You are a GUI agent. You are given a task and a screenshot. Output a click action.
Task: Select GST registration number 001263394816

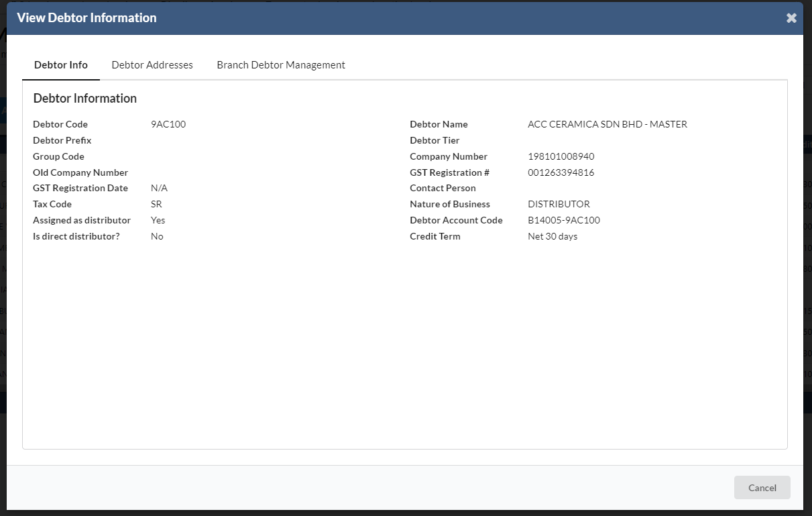point(561,172)
